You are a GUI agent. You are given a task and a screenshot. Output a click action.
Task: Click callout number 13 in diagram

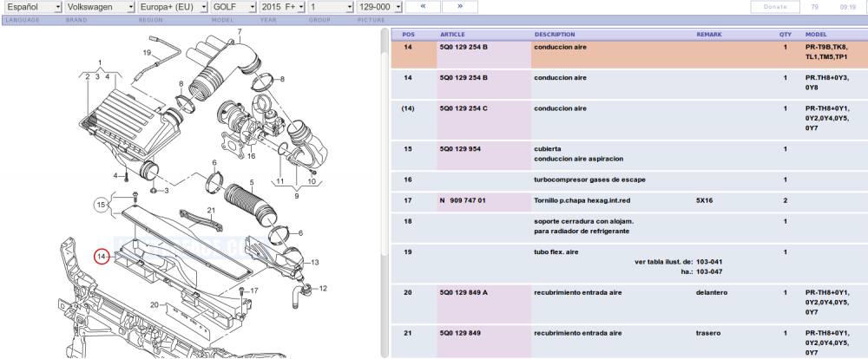tap(315, 262)
